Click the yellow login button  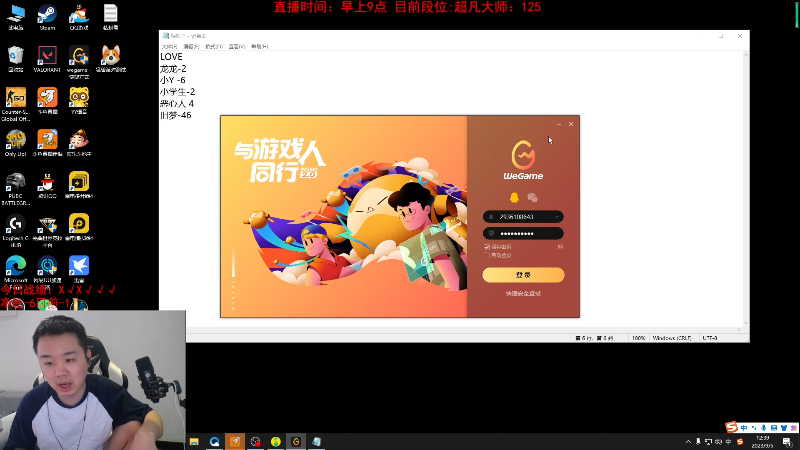523,275
